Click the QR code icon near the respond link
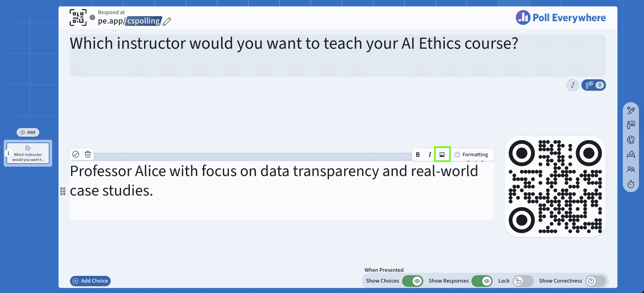 (x=78, y=17)
